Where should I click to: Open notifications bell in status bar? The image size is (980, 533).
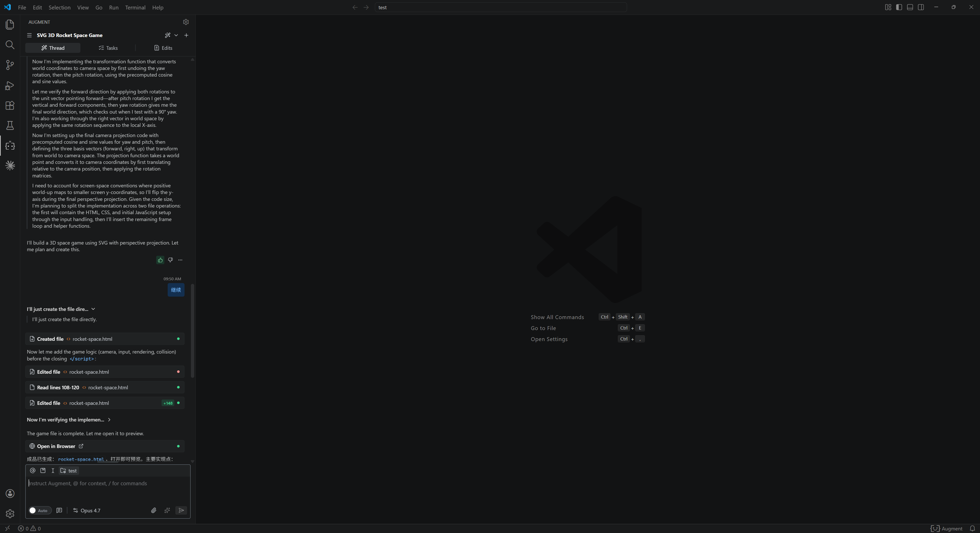click(x=972, y=528)
